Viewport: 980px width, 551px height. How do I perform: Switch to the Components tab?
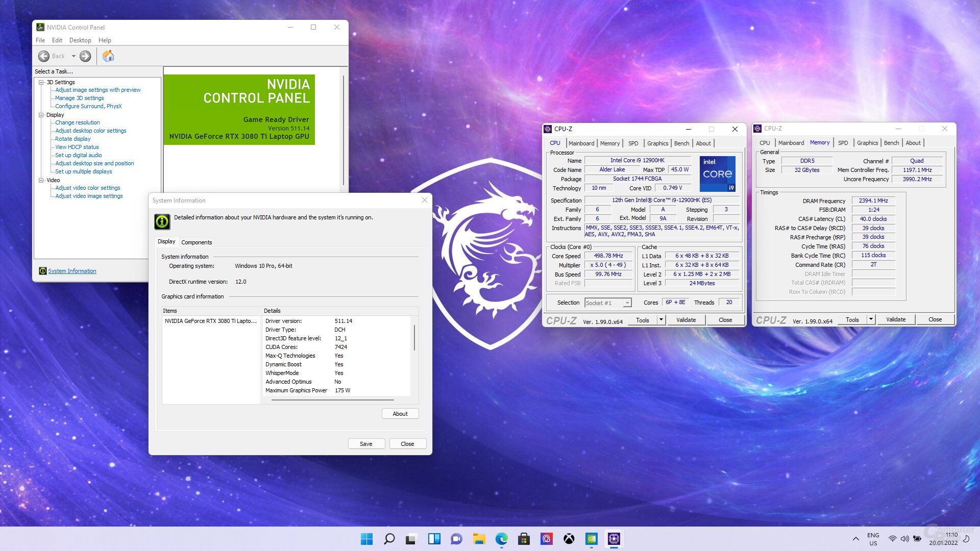tap(197, 242)
